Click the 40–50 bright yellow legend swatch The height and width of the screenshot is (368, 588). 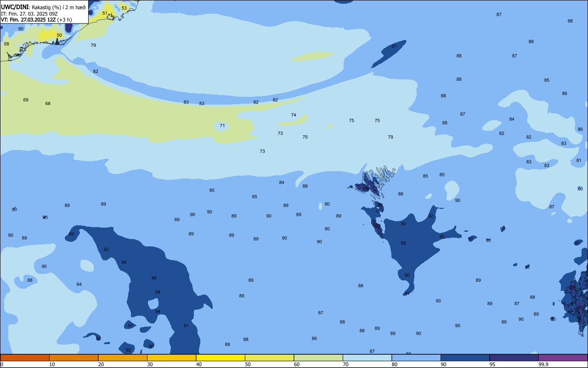pos(220,357)
